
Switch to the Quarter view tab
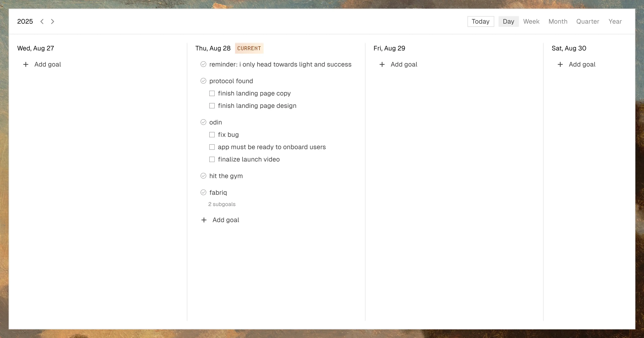[x=587, y=21]
